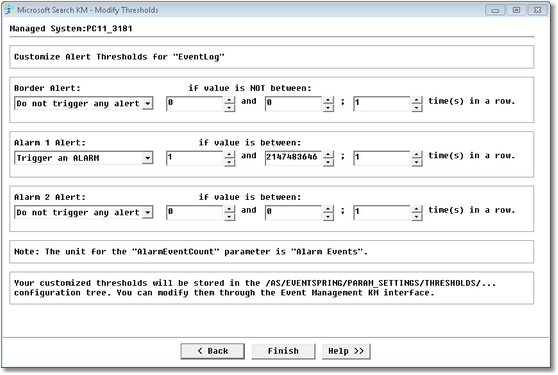The image size is (558, 375).
Task: Decrease Alarm 2 times count down arrow
Action: coord(417,216)
